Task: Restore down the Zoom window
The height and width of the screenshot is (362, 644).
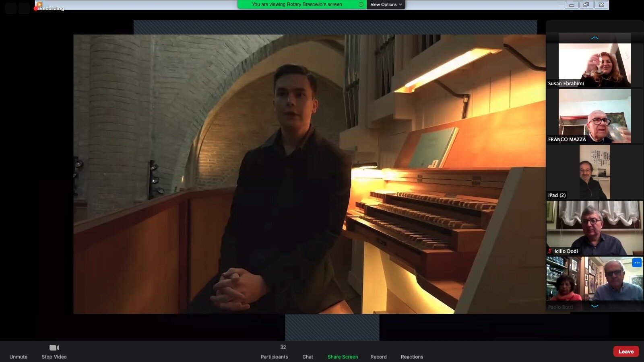Action: (x=586, y=5)
